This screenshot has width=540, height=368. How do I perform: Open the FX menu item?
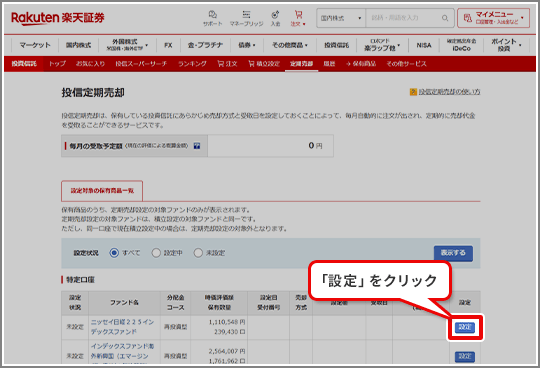pyautogui.click(x=168, y=45)
